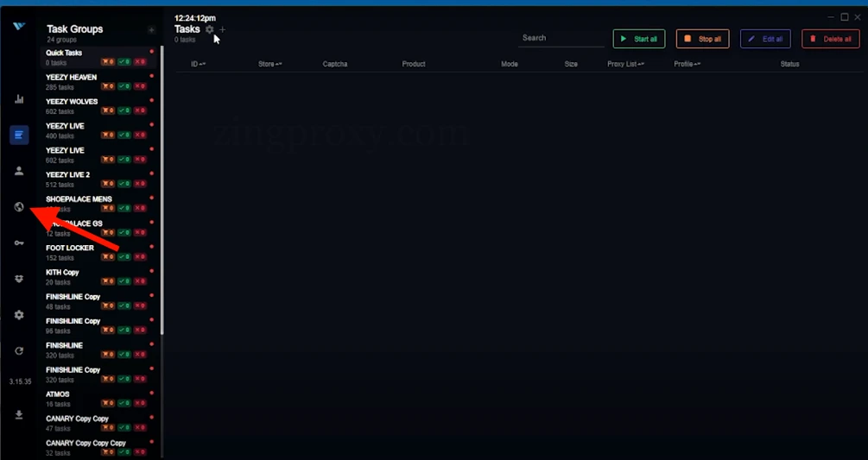Click the Edit all button
The image size is (868, 460).
click(x=765, y=39)
